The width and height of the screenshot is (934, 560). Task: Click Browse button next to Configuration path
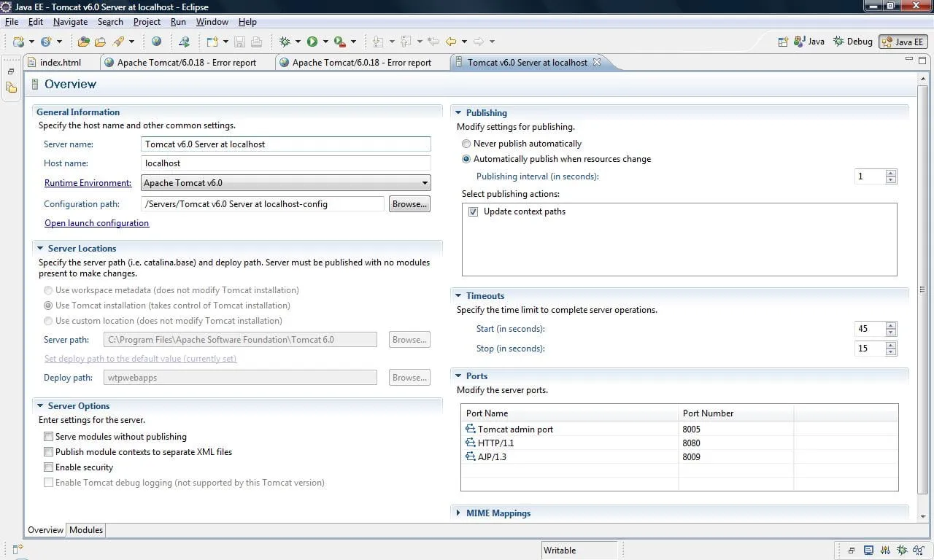(409, 204)
